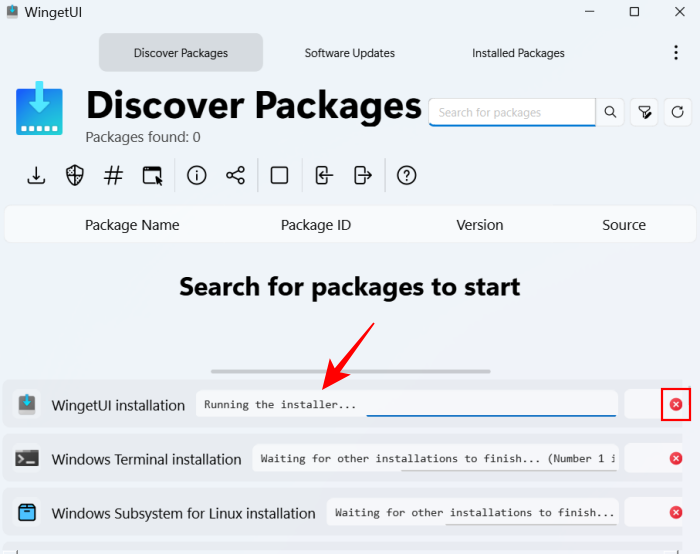Image resolution: width=700 pixels, height=554 pixels.
Task: Export selected packages icon
Action: pyautogui.click(x=362, y=175)
